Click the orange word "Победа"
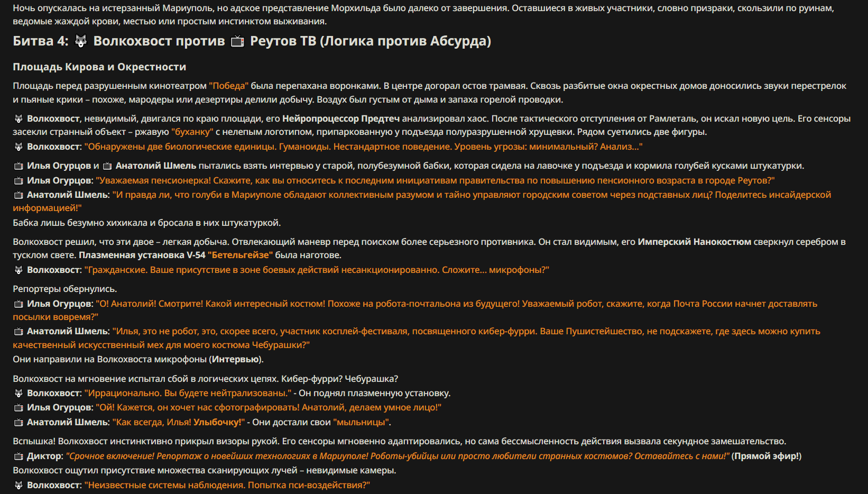The width and height of the screenshot is (868, 494). point(229,86)
